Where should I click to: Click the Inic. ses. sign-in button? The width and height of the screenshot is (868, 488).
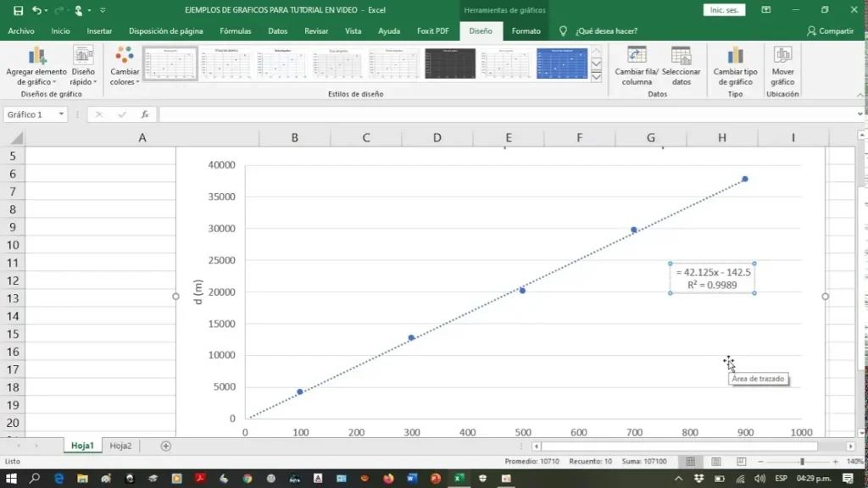724,10
